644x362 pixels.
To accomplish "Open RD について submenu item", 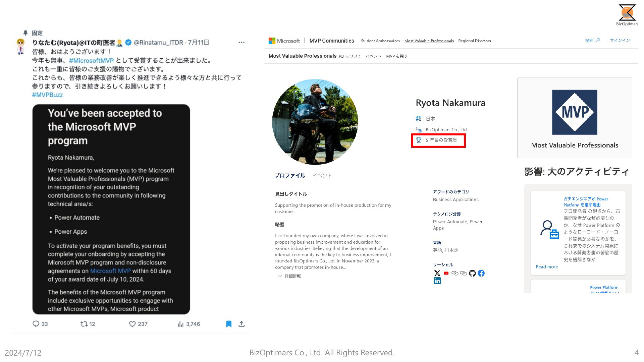I will click(x=350, y=56).
